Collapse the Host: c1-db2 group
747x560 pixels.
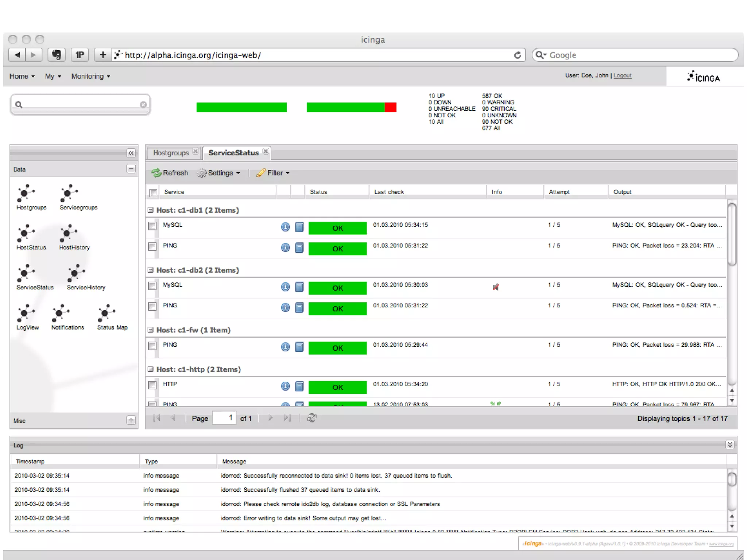[x=151, y=270]
